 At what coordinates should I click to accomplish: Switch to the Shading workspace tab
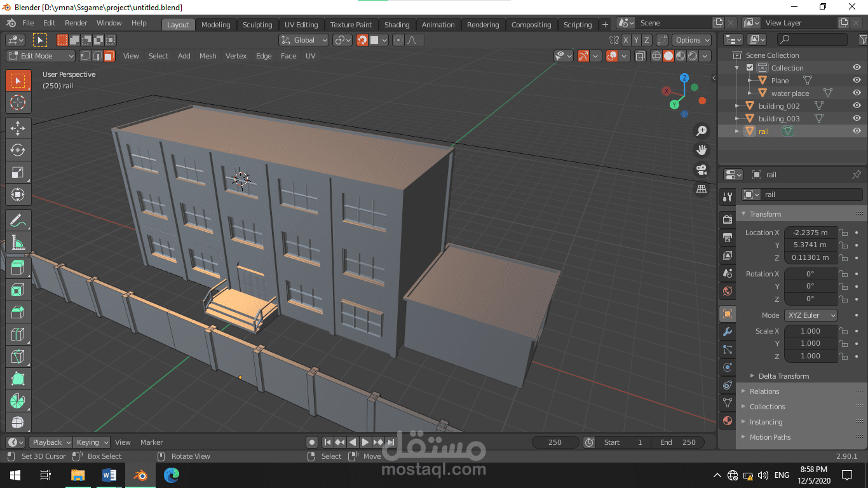pyautogui.click(x=397, y=25)
